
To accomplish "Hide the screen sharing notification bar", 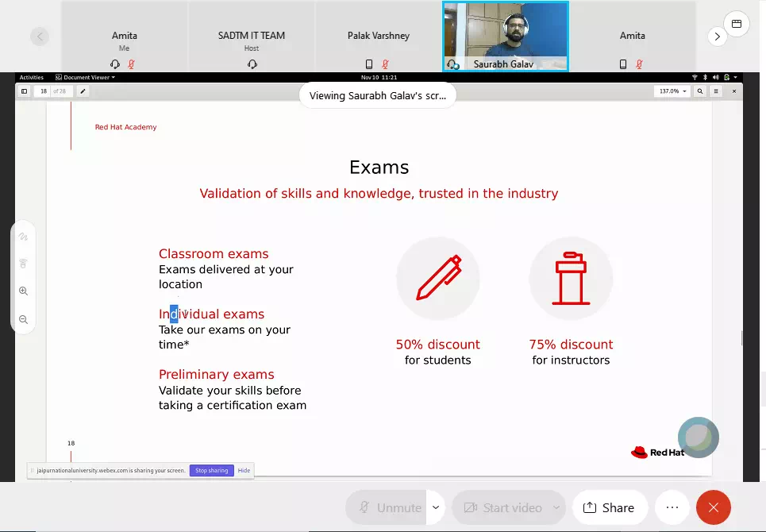I will tap(244, 470).
